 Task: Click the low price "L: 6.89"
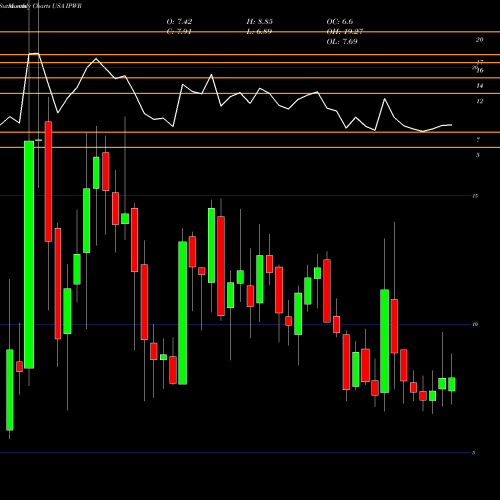point(259,32)
